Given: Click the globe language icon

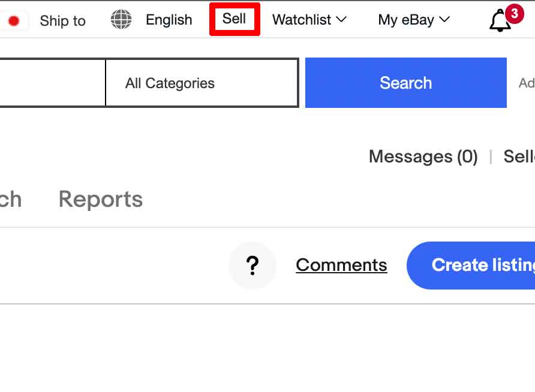Looking at the screenshot, I should tap(121, 20).
